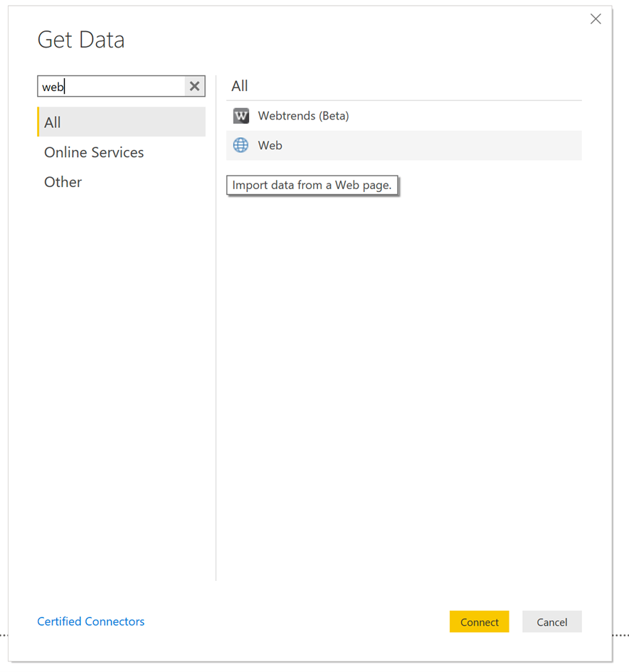Click the Cancel button
Screen dimensions: 629x672
552,622
